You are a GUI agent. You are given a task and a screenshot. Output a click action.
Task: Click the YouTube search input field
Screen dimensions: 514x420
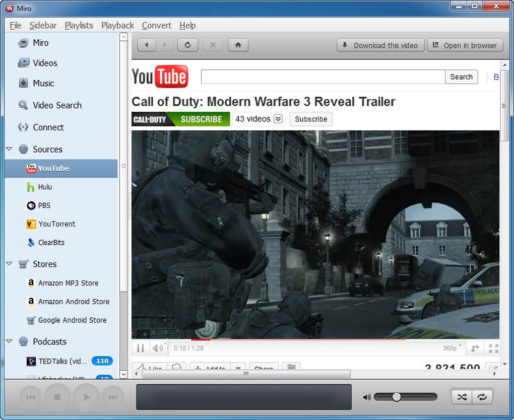323,77
